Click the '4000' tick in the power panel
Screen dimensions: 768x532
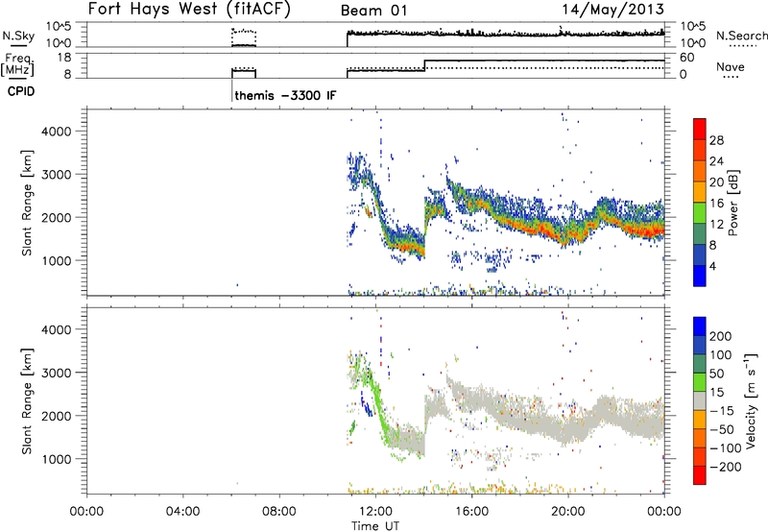[x=57, y=132]
